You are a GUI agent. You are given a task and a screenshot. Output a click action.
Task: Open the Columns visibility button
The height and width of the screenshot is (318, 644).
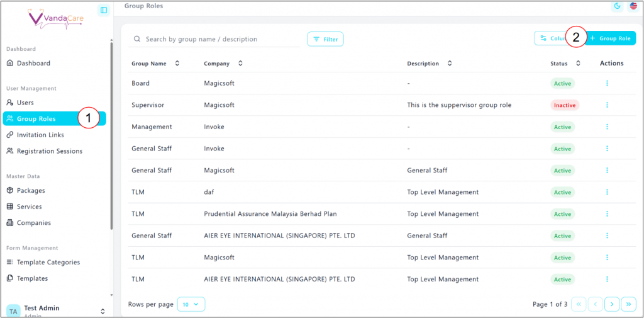pos(550,38)
